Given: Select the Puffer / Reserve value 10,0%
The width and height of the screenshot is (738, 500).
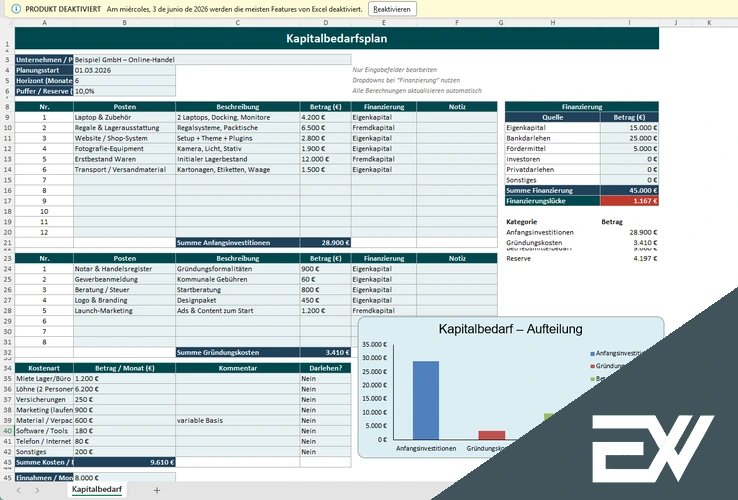Looking at the screenshot, I should [124, 91].
